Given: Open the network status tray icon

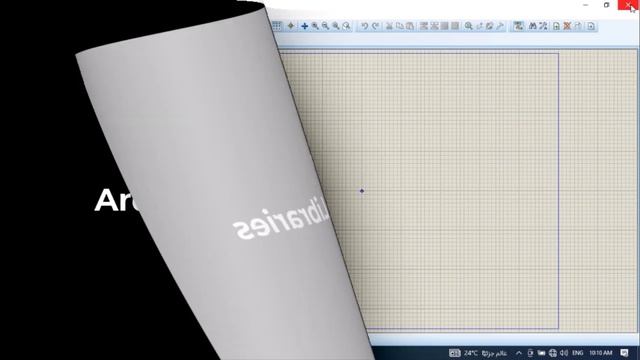Looking at the screenshot, I should coord(553,353).
